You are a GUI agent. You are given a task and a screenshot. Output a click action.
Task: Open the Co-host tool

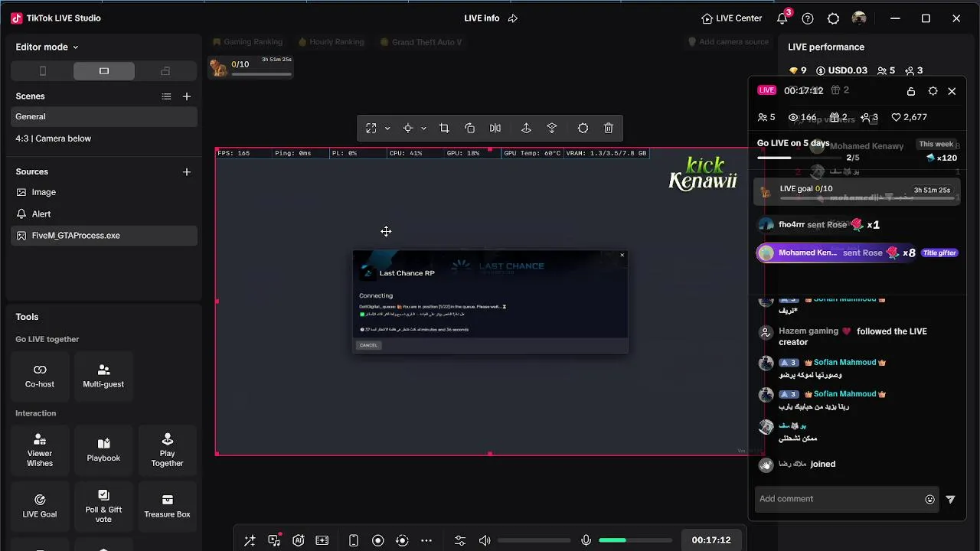(40, 376)
